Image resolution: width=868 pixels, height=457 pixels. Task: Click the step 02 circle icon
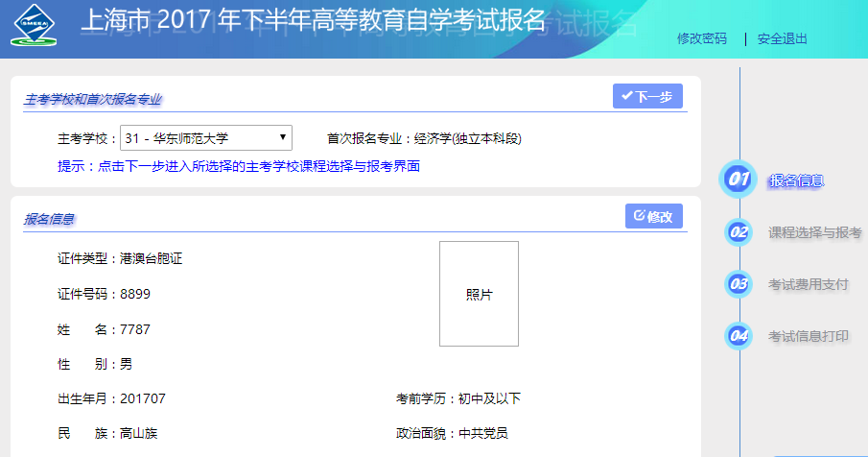[x=739, y=231]
